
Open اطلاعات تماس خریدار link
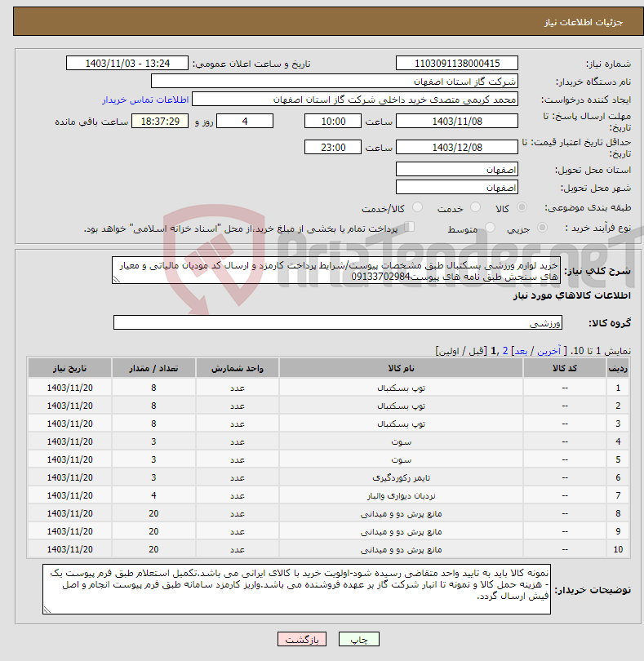coord(145,100)
